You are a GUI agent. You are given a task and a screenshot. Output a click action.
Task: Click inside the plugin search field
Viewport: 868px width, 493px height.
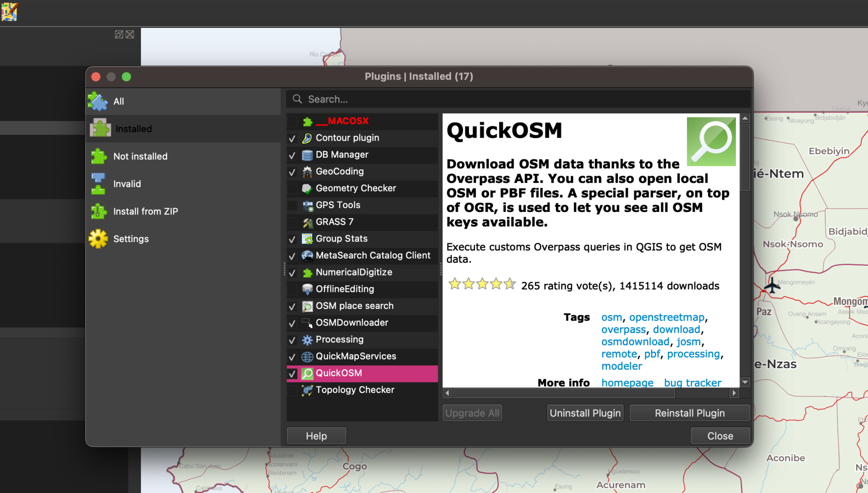(x=466, y=99)
